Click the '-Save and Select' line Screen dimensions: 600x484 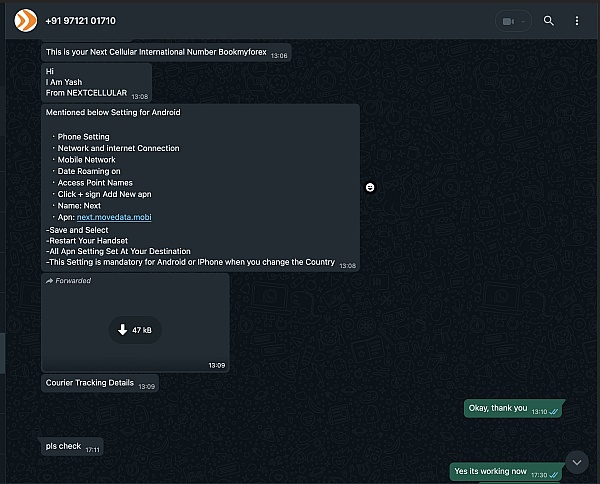tap(77, 230)
